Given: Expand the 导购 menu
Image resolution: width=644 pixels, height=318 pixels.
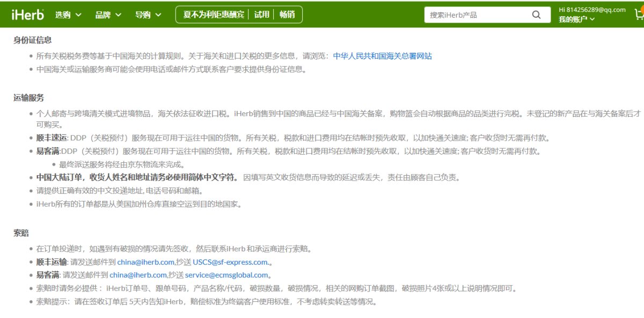Looking at the screenshot, I should click(148, 15).
